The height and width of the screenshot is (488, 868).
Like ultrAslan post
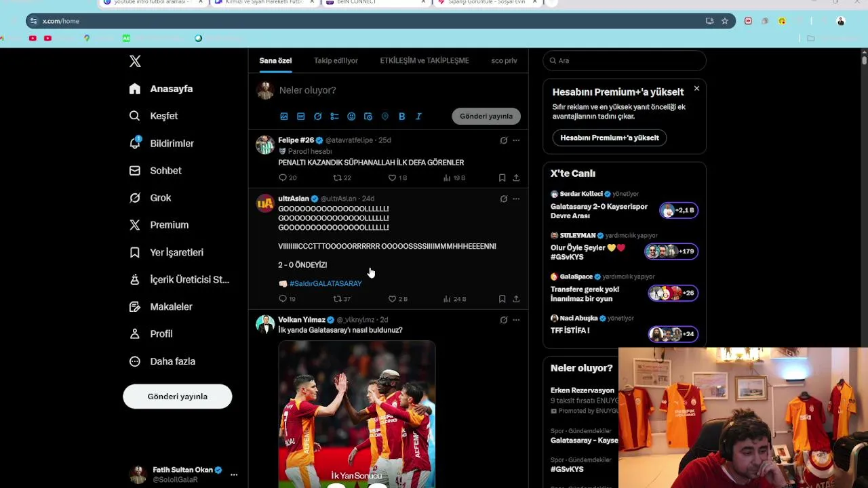click(397, 299)
